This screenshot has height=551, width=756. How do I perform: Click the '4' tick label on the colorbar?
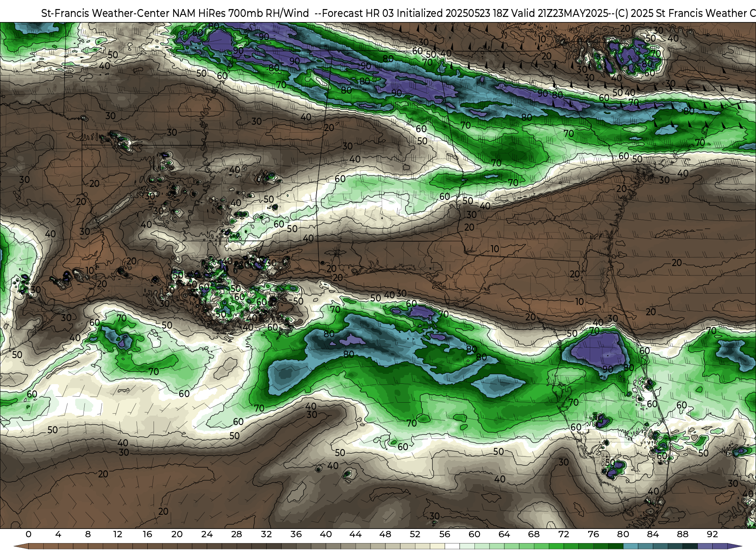[58, 534]
